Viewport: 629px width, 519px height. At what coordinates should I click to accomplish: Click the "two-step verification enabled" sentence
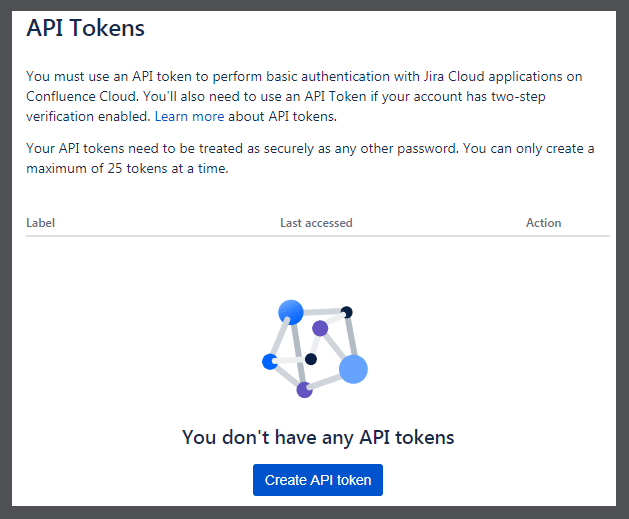(x=286, y=106)
